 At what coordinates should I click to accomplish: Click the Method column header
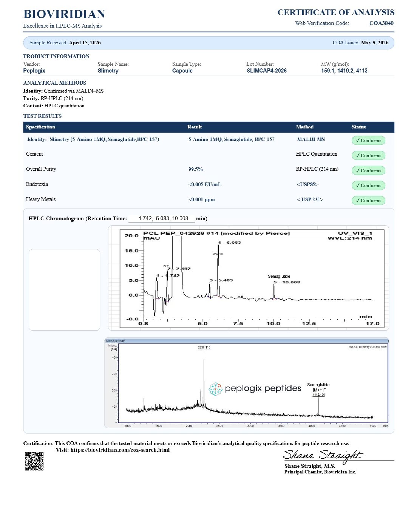(x=305, y=127)
